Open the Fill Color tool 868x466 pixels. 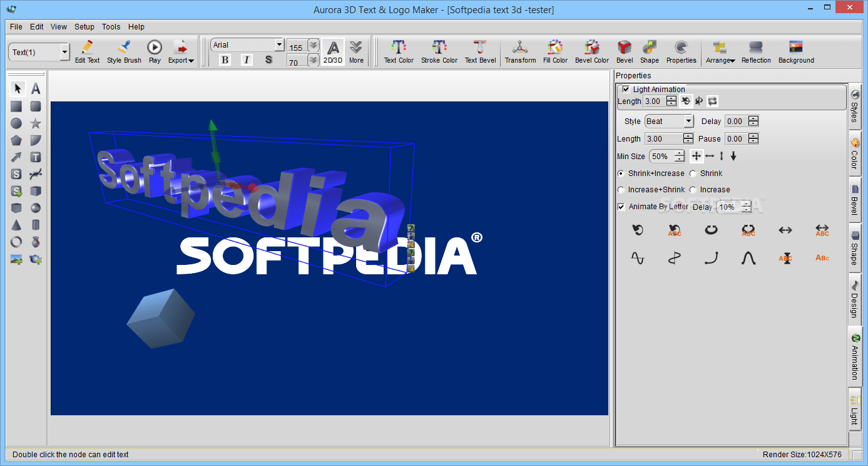555,51
